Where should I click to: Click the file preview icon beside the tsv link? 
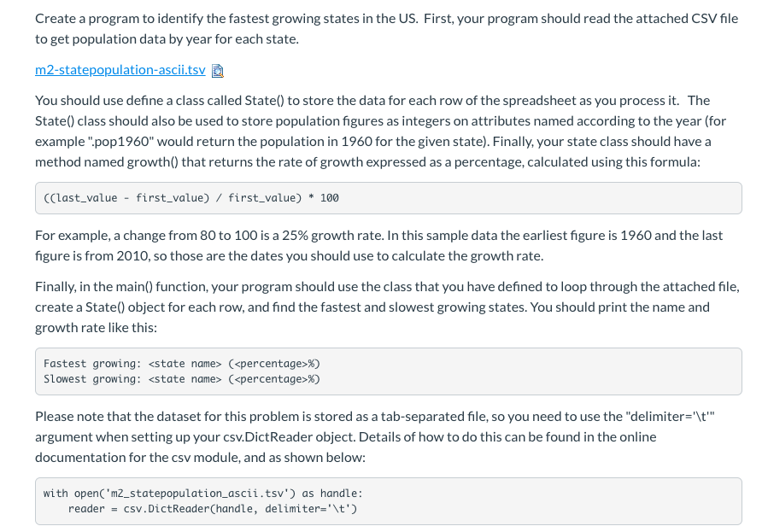[218, 71]
